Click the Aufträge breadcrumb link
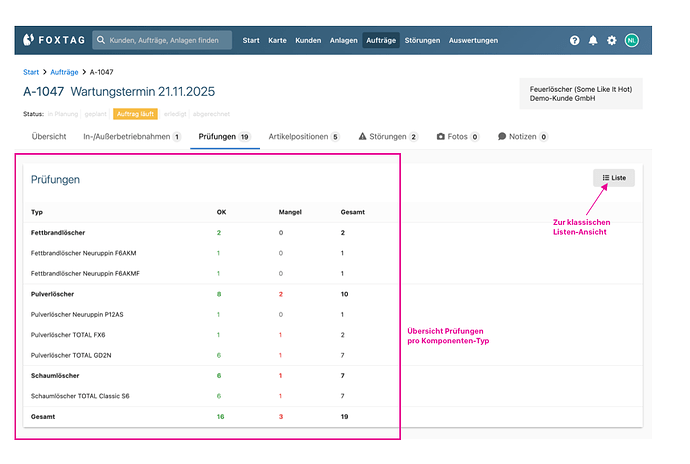 tap(64, 73)
